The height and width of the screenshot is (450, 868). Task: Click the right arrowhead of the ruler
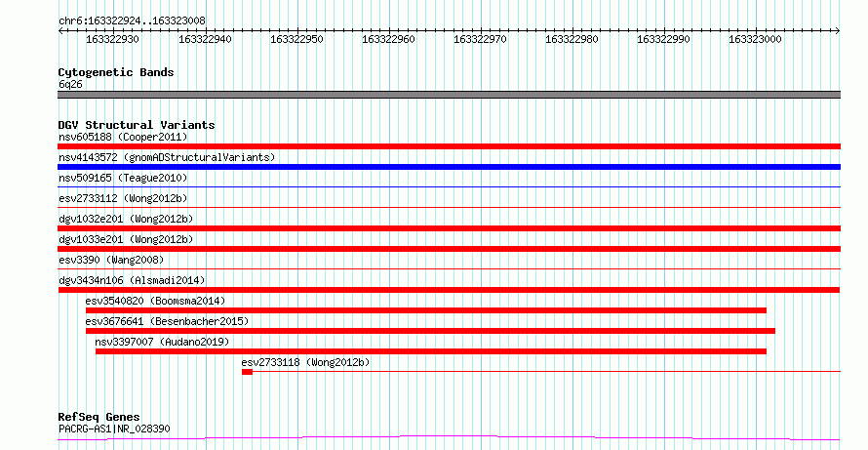pos(837,31)
